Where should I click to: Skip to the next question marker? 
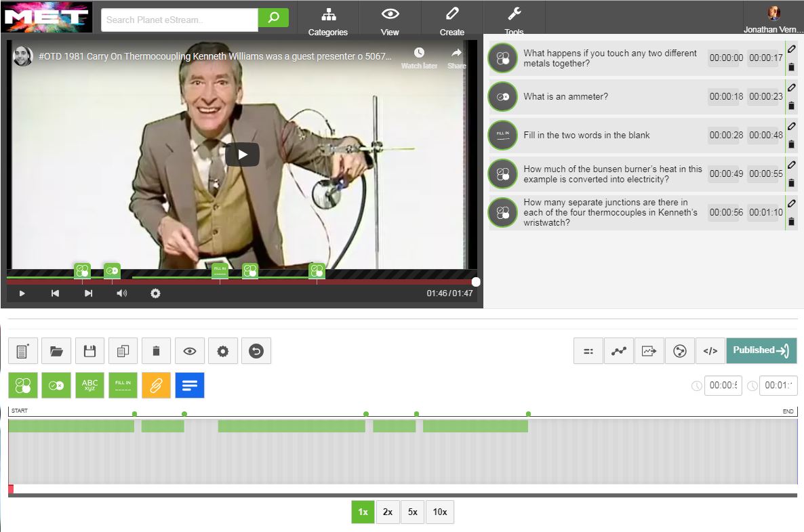pos(88,293)
